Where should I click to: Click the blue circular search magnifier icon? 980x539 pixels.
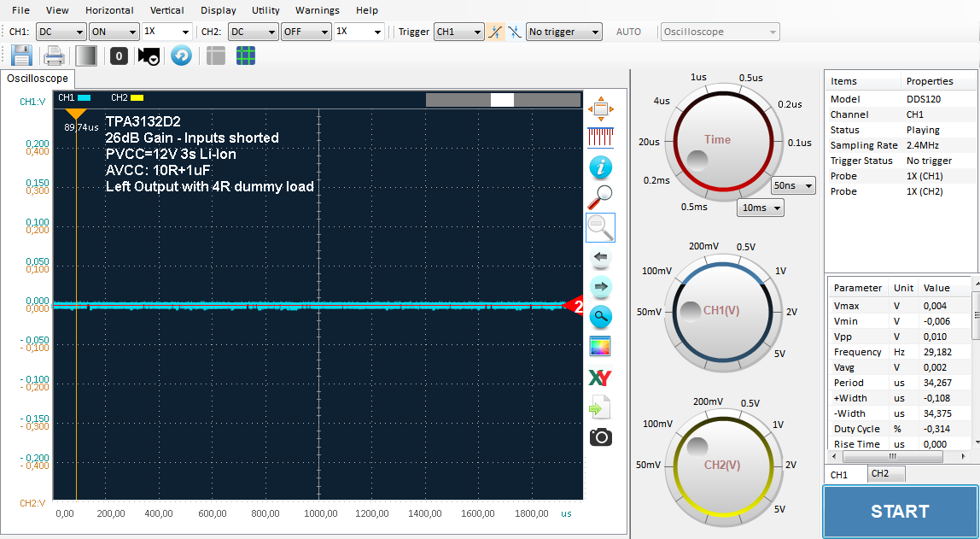[601, 317]
